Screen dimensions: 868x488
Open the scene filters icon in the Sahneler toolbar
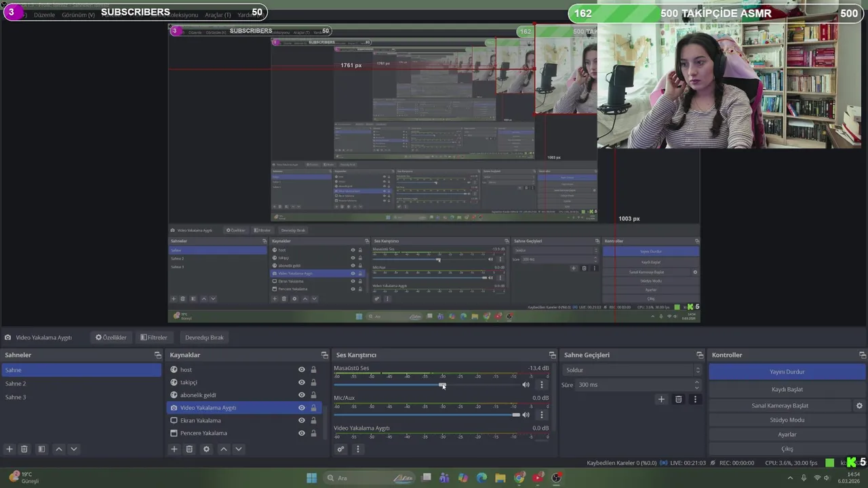pos(41,449)
